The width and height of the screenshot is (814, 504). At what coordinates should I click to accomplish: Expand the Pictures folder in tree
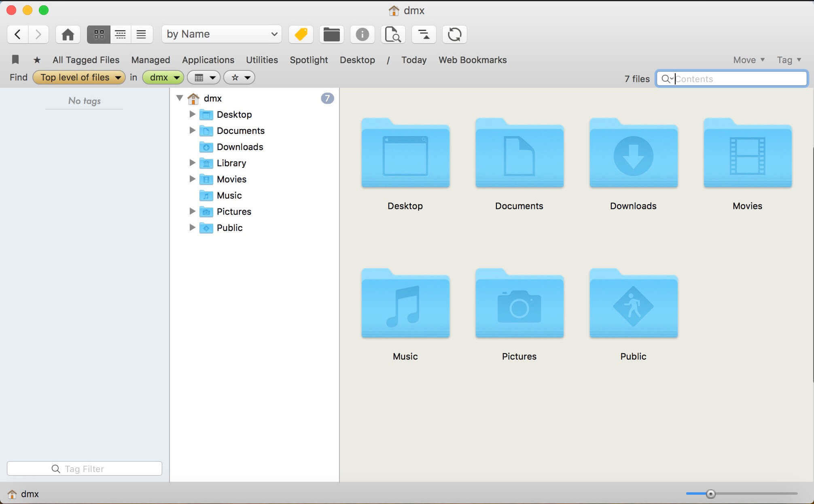click(x=192, y=211)
